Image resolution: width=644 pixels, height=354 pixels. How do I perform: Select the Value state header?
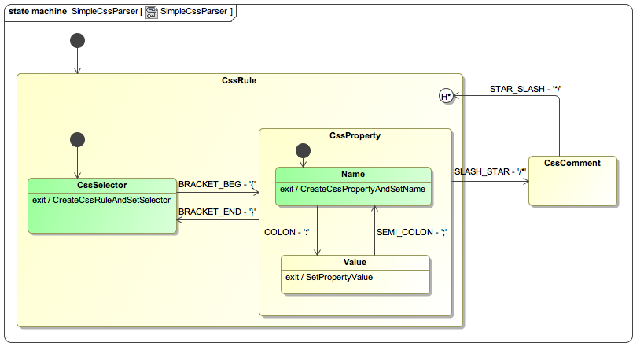pos(355,262)
